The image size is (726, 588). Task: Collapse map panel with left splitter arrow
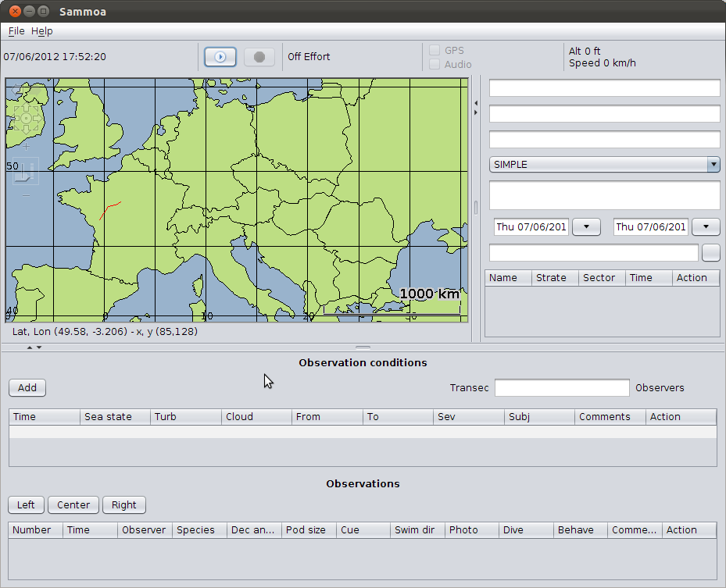point(476,103)
